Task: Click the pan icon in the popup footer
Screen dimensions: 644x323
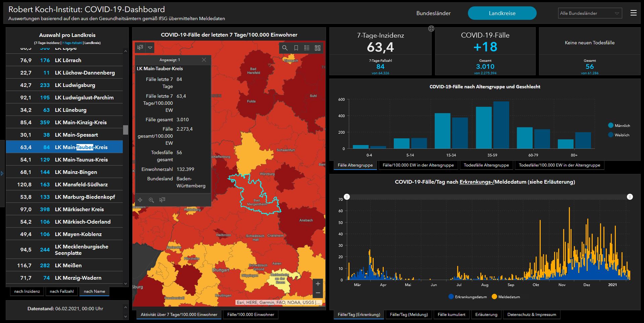Action: click(140, 200)
